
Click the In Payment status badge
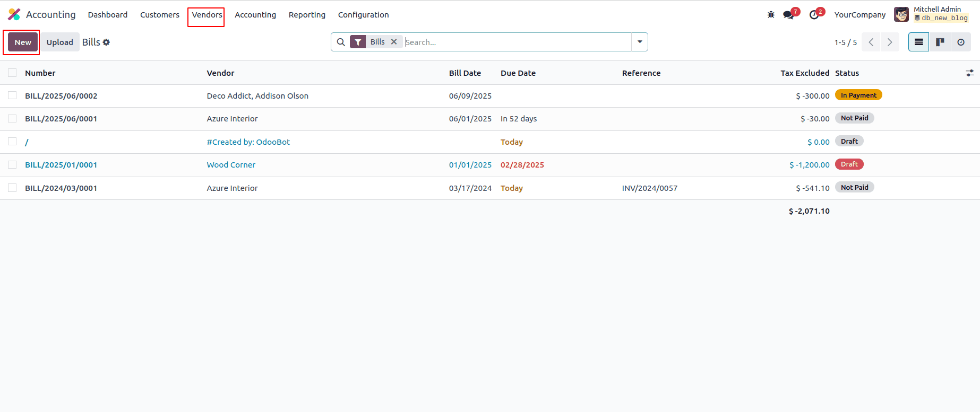click(858, 95)
